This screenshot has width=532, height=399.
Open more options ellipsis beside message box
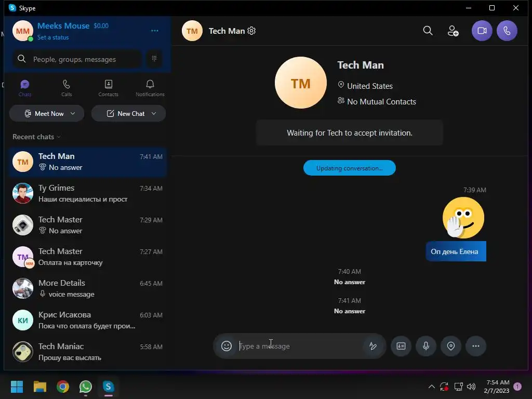pos(476,345)
